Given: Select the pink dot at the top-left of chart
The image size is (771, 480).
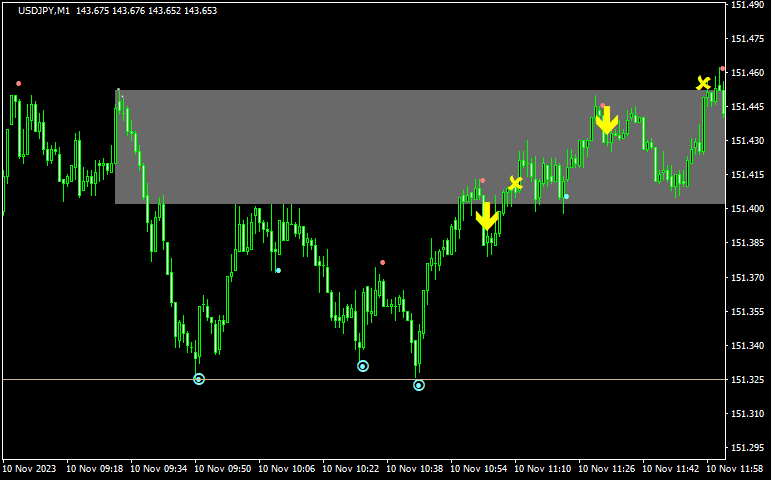Looking at the screenshot, I should (18, 84).
